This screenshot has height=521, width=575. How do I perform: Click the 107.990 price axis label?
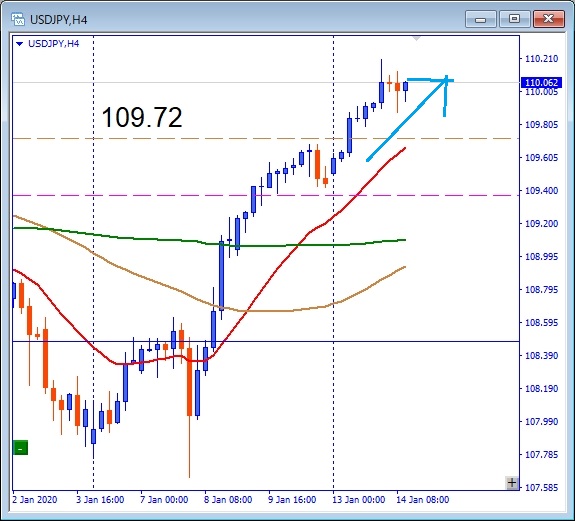click(541, 422)
